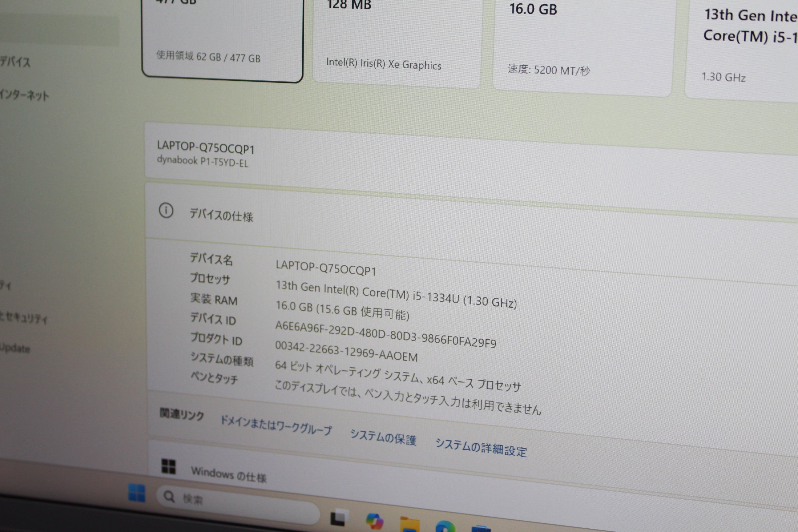Select the storage card showing 62 GB / 477 GB
The image size is (798, 532).
point(222,39)
